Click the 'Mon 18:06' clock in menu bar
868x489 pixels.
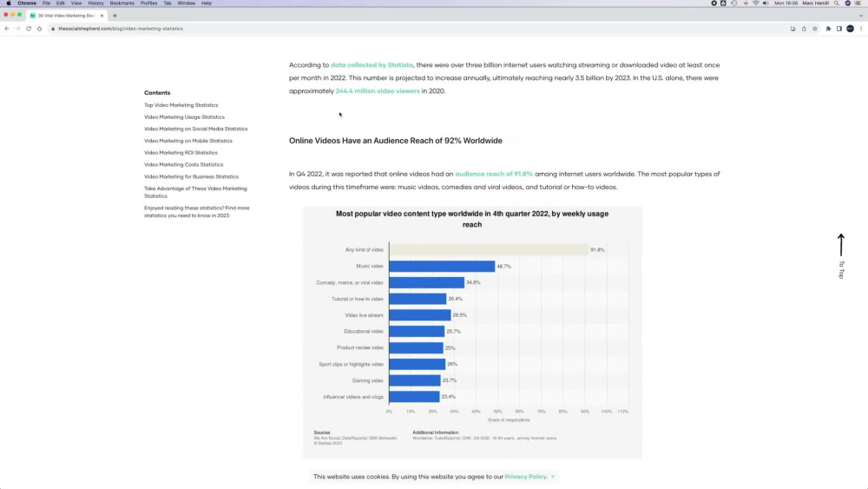pos(786,3)
